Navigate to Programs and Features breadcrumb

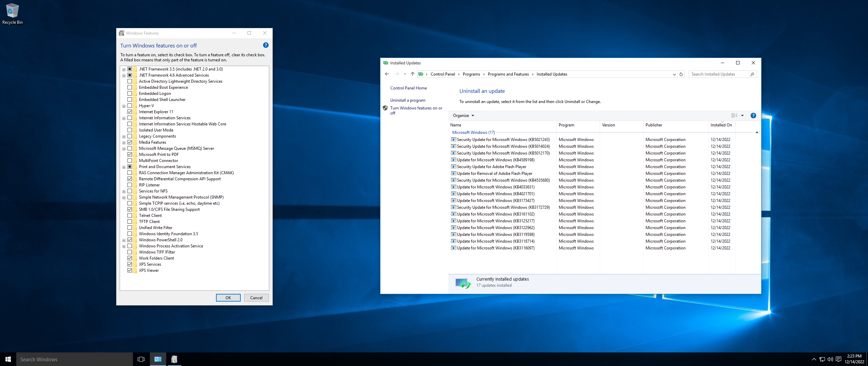pyautogui.click(x=508, y=74)
